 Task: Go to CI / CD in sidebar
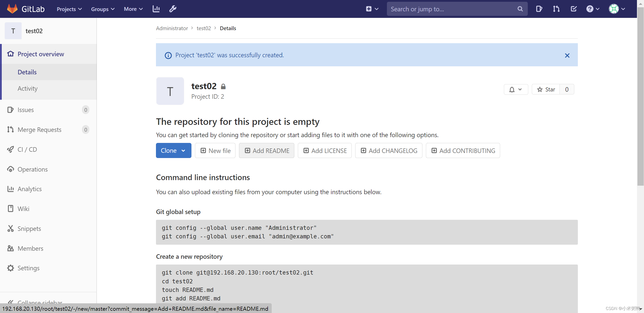[x=27, y=149]
